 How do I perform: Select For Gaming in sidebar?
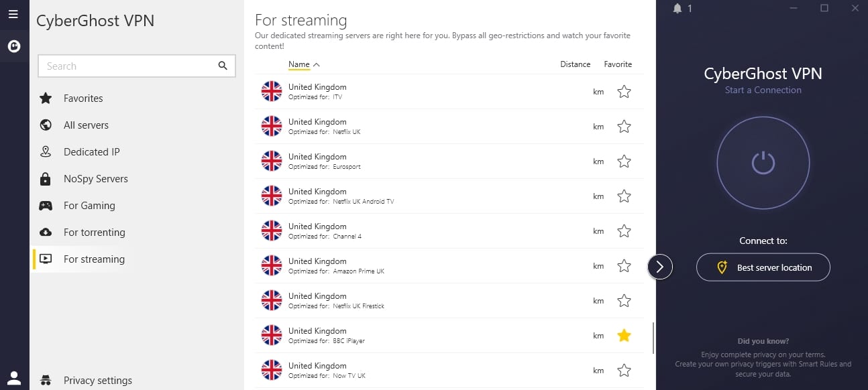[89, 206]
